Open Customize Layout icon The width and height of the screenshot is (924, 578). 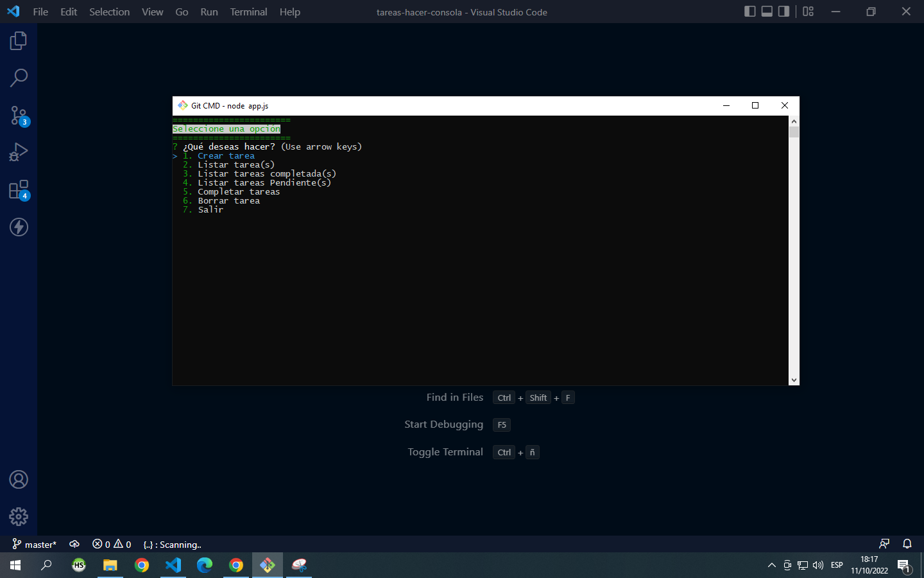pyautogui.click(x=809, y=12)
